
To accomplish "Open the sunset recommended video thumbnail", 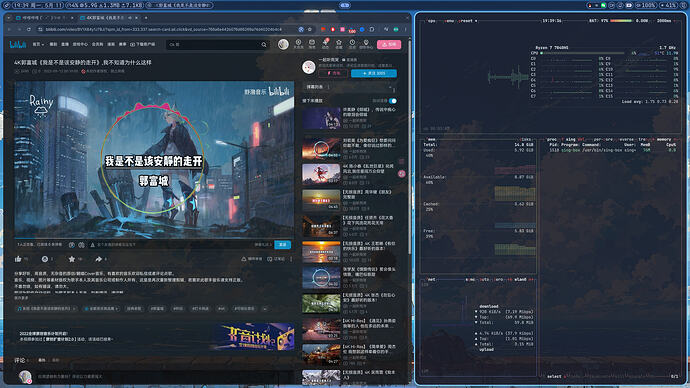I will click(x=321, y=252).
